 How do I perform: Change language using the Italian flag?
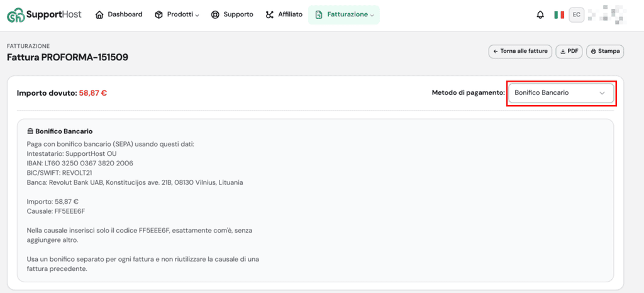[558, 14]
